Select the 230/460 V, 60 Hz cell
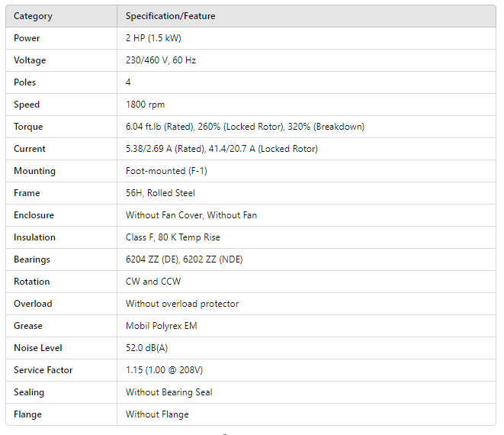 [x=161, y=60]
